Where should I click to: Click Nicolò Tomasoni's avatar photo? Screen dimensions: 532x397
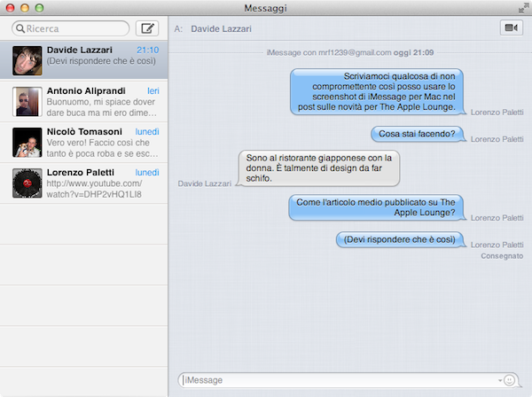pos(27,143)
